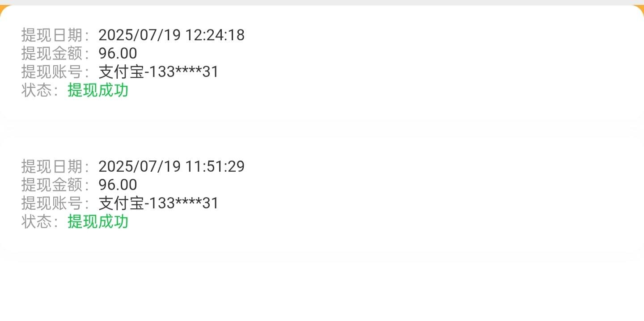Tap the 提现成功 status in first record
The width and height of the screenshot is (644, 321).
click(98, 90)
